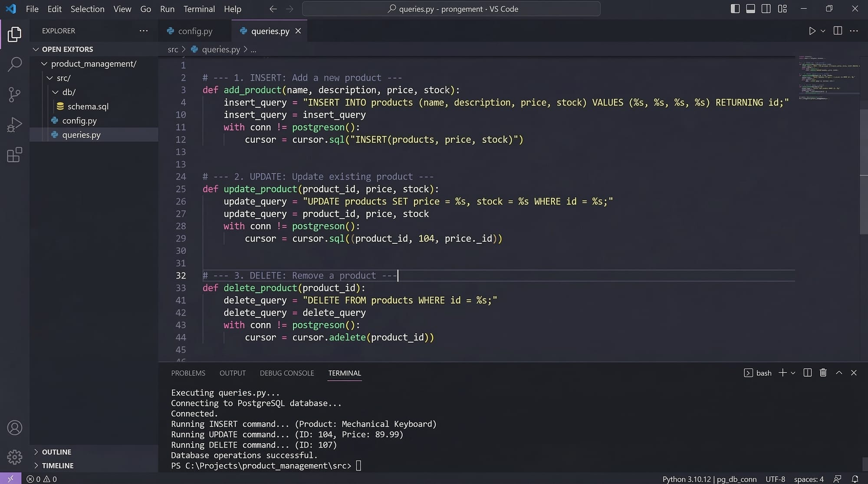Toggle the bottom panel visibility

tap(750, 9)
